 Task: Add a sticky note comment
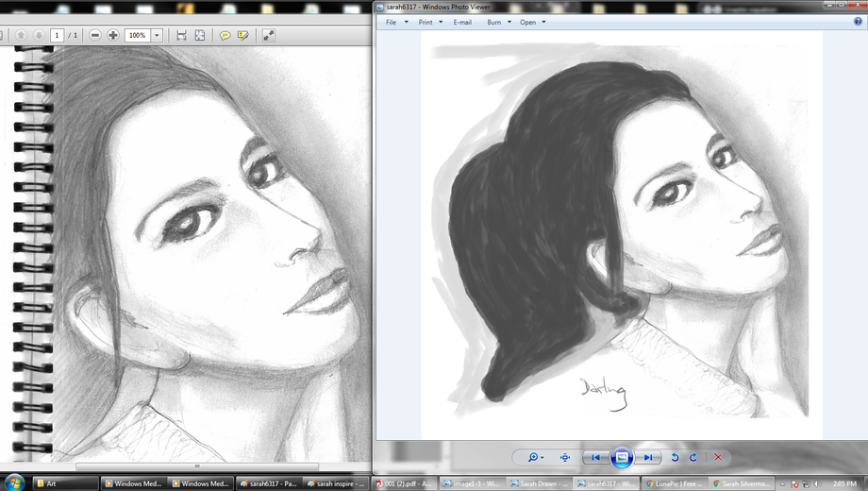click(225, 35)
